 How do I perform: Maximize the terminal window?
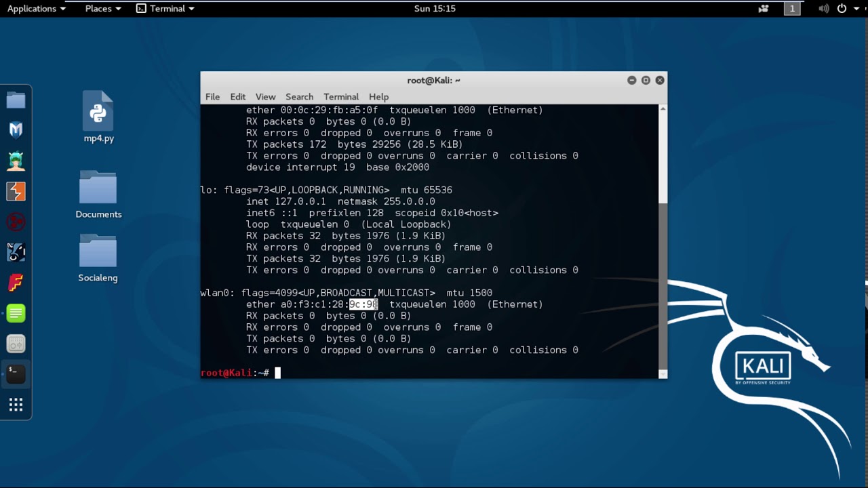[x=646, y=80]
